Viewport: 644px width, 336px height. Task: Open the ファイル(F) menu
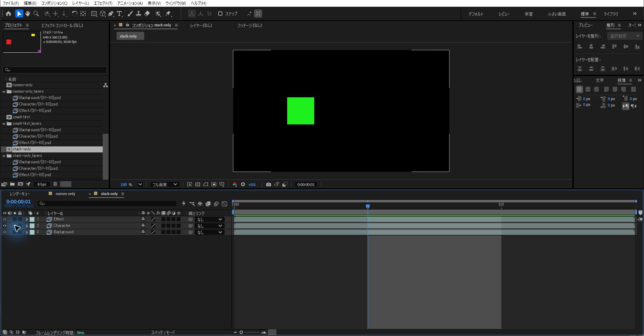click(11, 3)
